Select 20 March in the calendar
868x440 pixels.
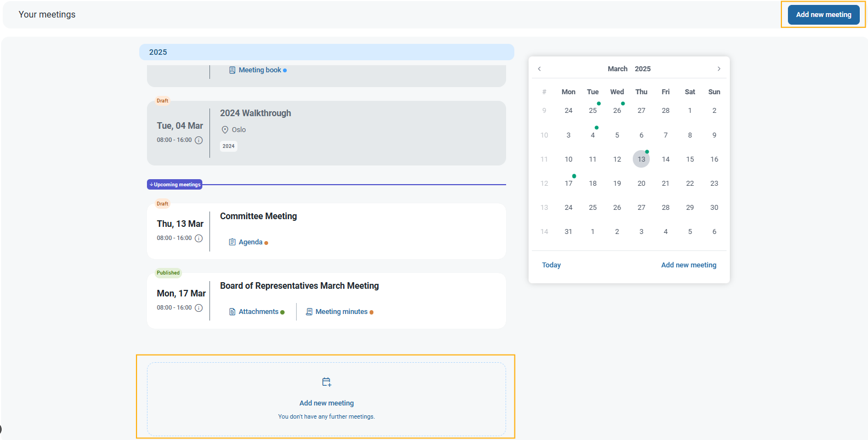coord(642,184)
